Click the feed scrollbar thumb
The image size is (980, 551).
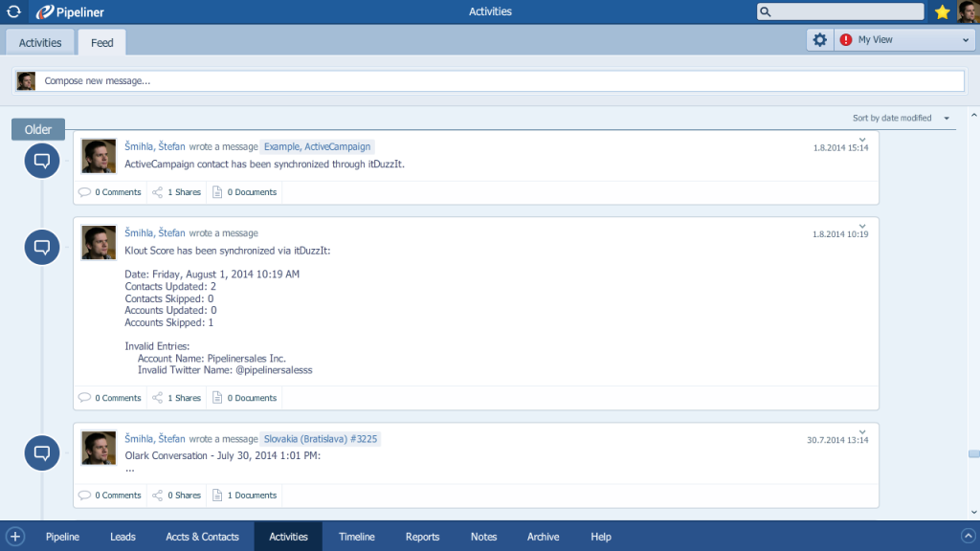click(x=973, y=454)
